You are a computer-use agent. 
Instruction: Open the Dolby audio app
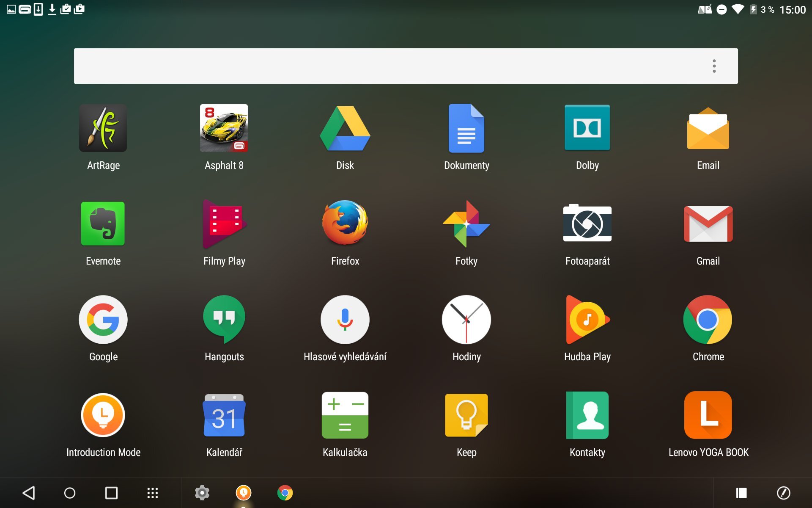(x=587, y=128)
